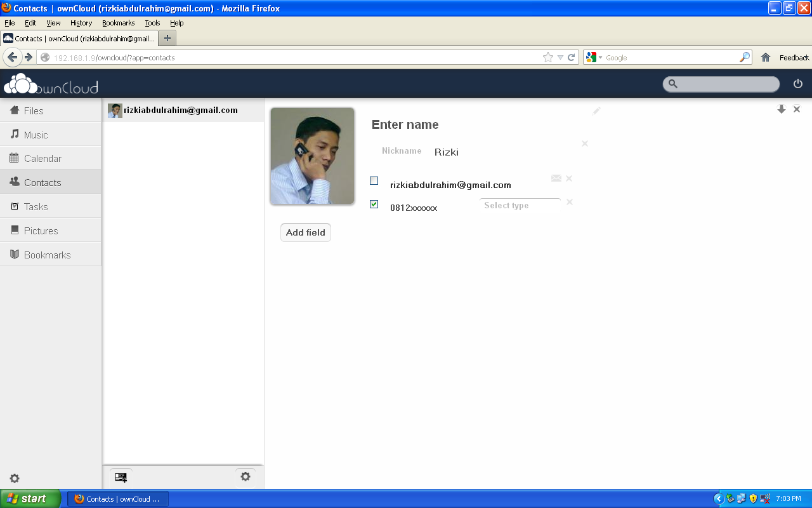Go forward with the browser forward arrow
This screenshot has width=812, height=508.
coord(29,57)
